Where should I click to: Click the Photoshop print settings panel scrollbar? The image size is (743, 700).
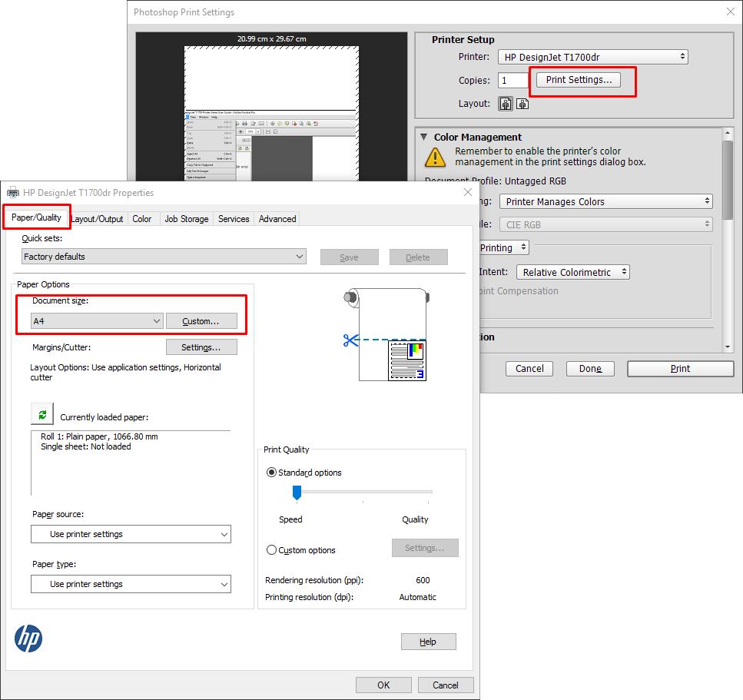(x=728, y=180)
